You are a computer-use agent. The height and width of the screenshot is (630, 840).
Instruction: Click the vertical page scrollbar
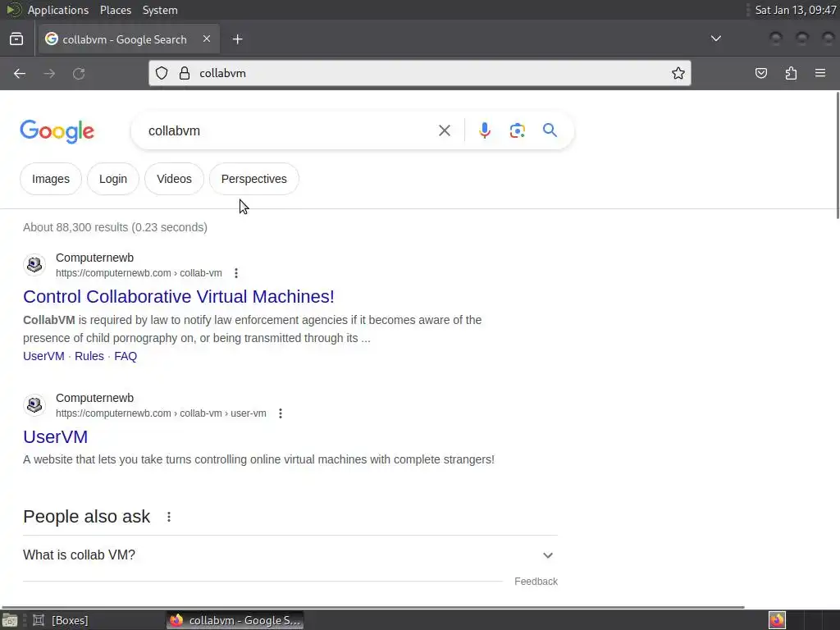click(838, 155)
